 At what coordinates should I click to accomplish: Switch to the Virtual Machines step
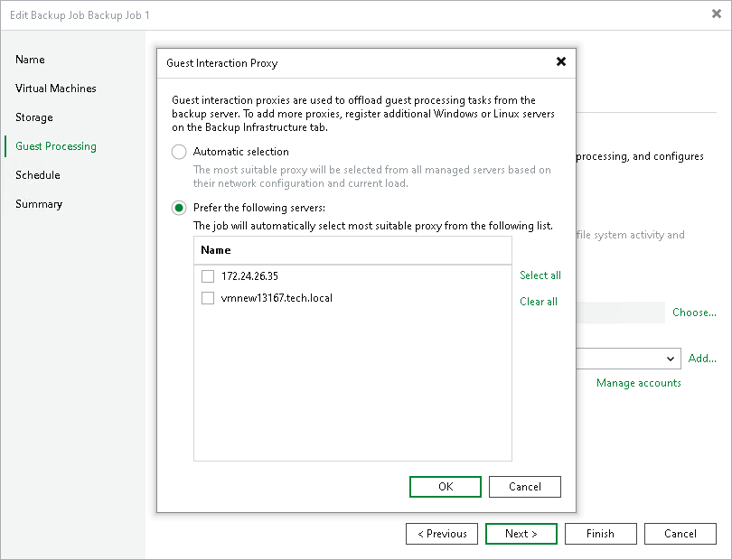coord(55,88)
